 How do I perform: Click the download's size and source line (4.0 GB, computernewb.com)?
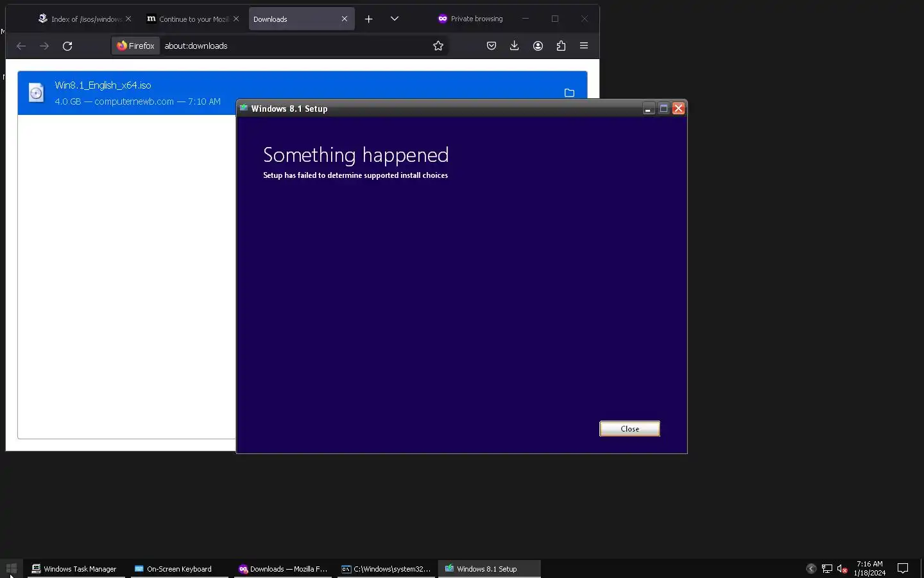[137, 101]
